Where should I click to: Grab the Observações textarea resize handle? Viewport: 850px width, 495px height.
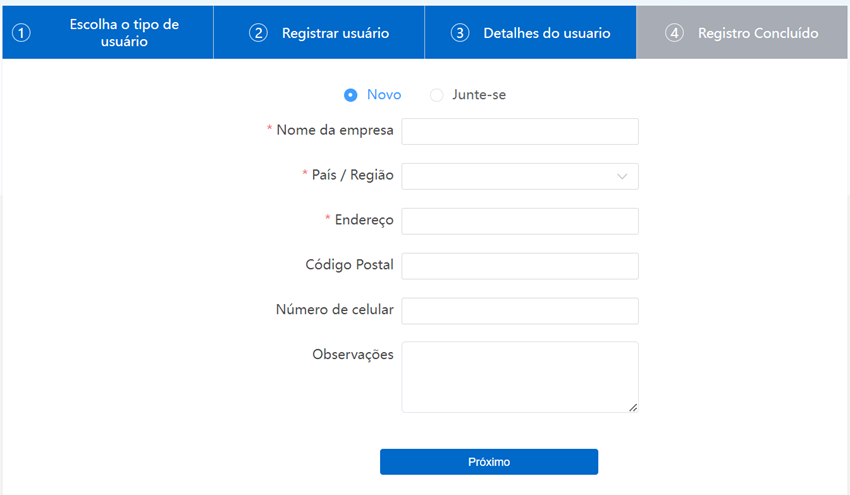tap(633, 407)
